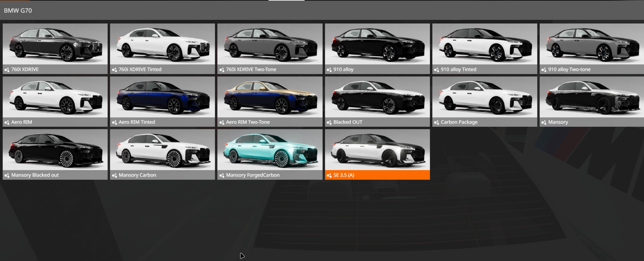
Task: Click the icon beside 910 alloy Two-tone
Action: [544, 69]
